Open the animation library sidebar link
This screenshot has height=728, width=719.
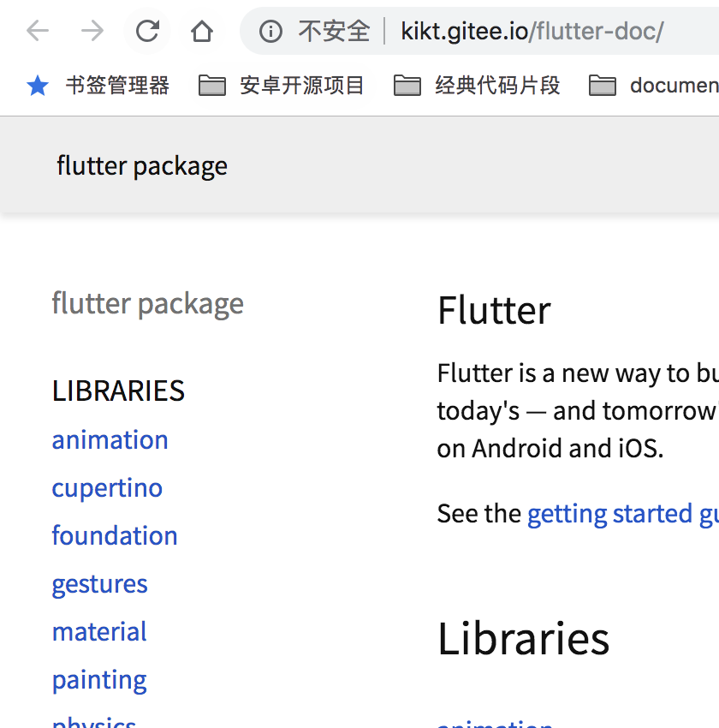(x=110, y=439)
